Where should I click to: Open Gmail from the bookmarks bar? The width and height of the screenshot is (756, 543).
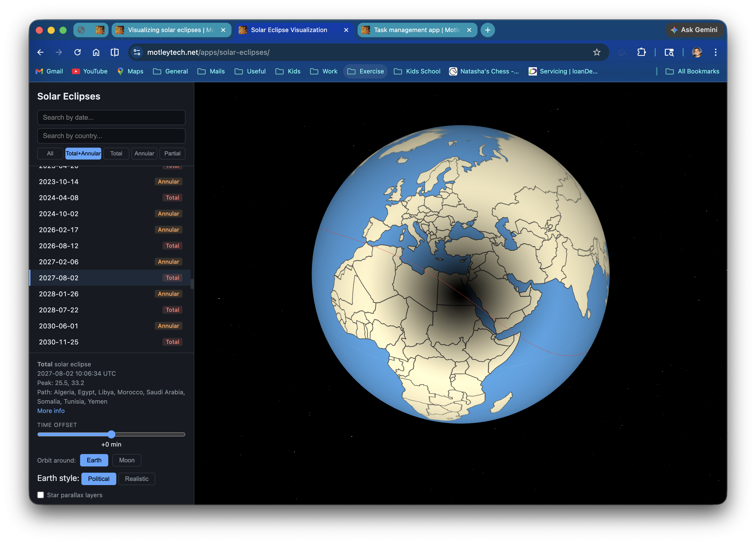click(49, 71)
